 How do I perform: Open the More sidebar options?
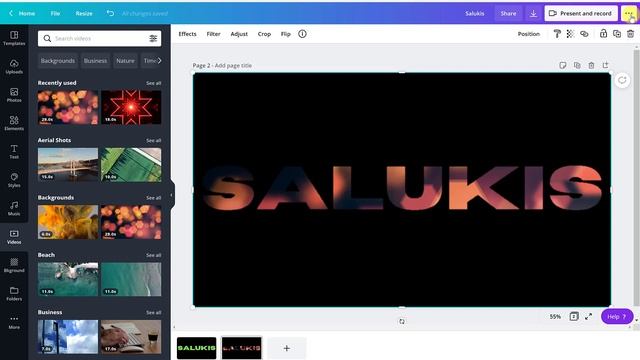point(14,322)
